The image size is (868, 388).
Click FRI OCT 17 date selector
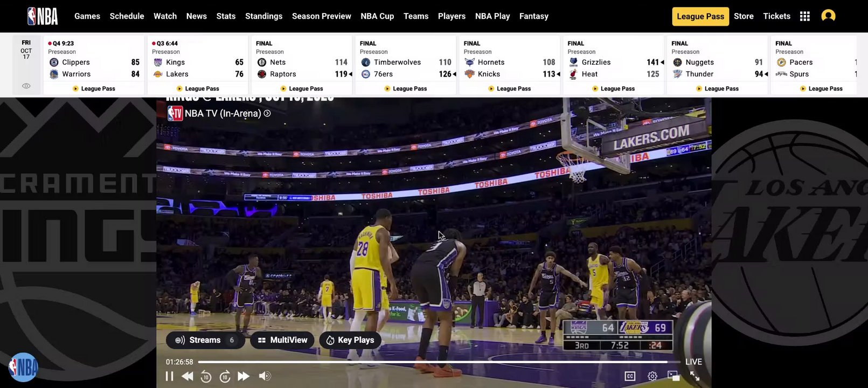(26, 50)
